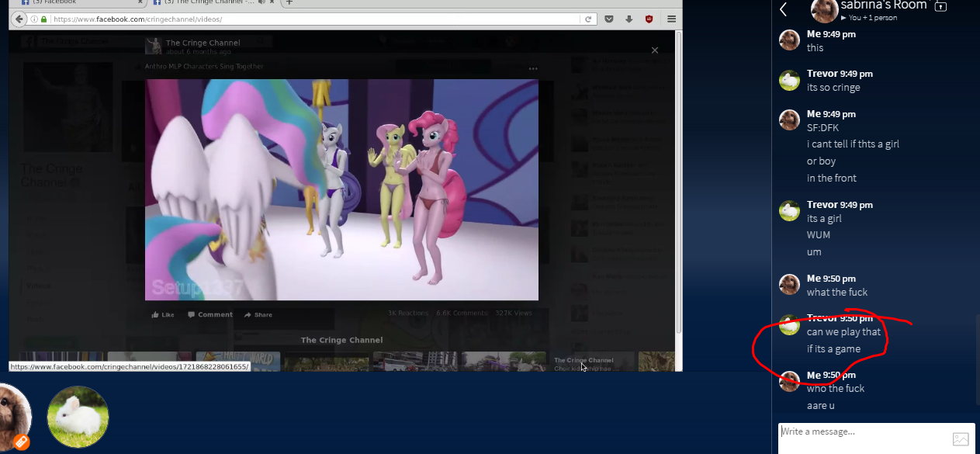Go back with chat panel arrow
Viewport: 980px width, 454px height.
(784, 9)
